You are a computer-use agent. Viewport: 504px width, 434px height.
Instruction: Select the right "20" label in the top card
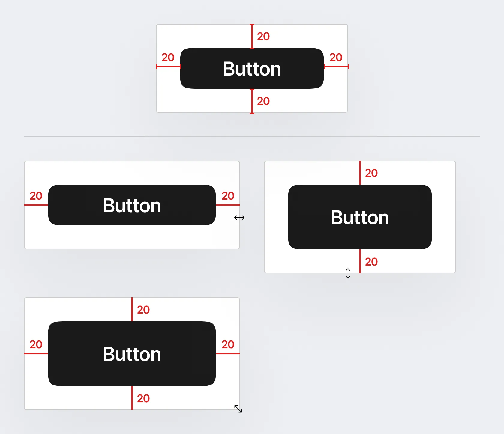coord(336,57)
